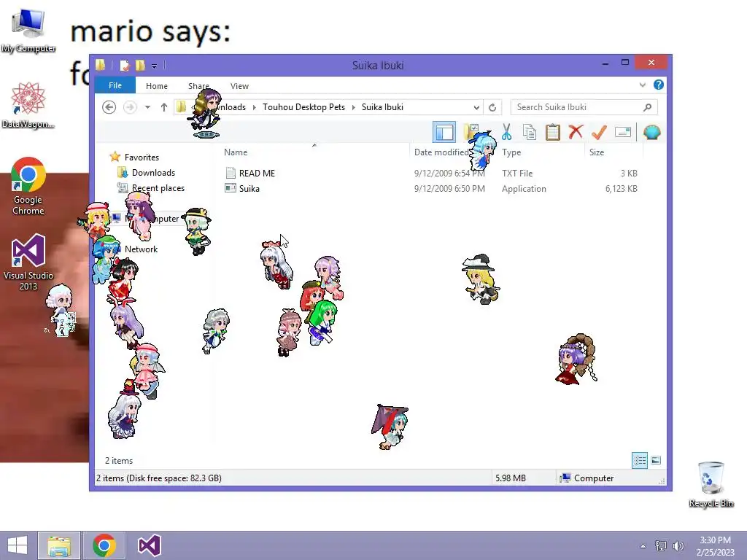747x560 pixels.
Task: Open Google Chrome desktop shortcut
Action: [28, 186]
